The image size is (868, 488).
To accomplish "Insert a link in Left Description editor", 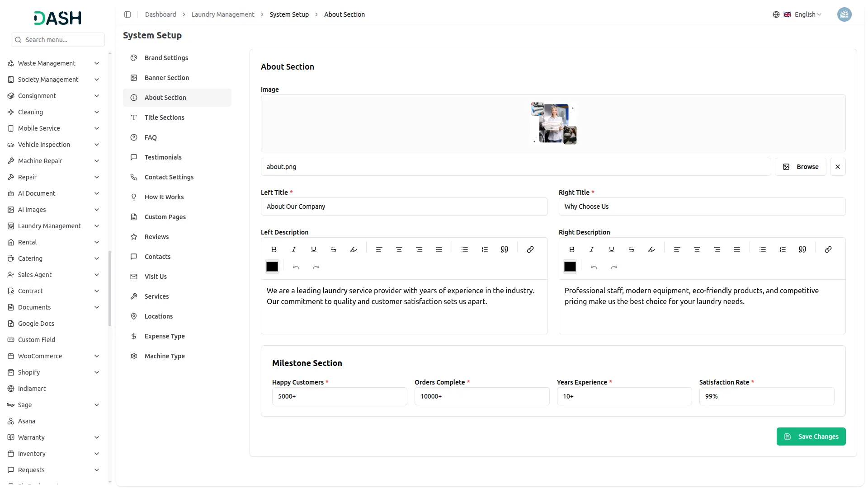I will pos(530,249).
